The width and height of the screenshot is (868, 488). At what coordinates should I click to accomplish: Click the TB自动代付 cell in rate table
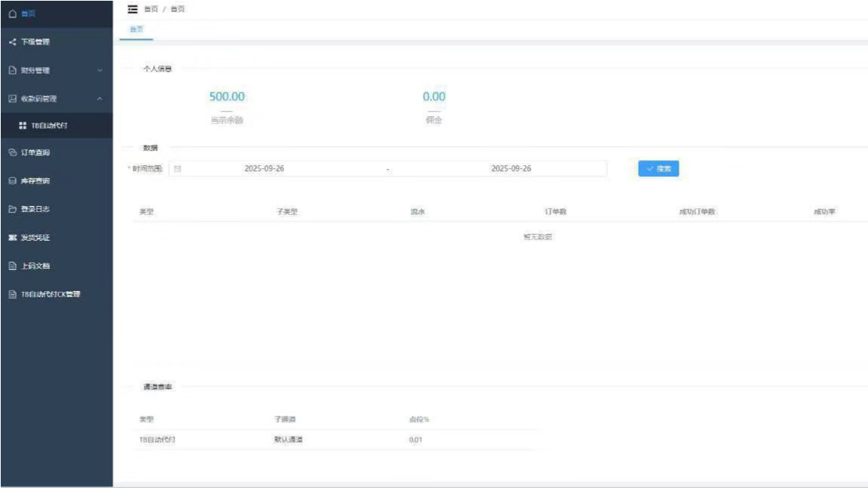(157, 439)
